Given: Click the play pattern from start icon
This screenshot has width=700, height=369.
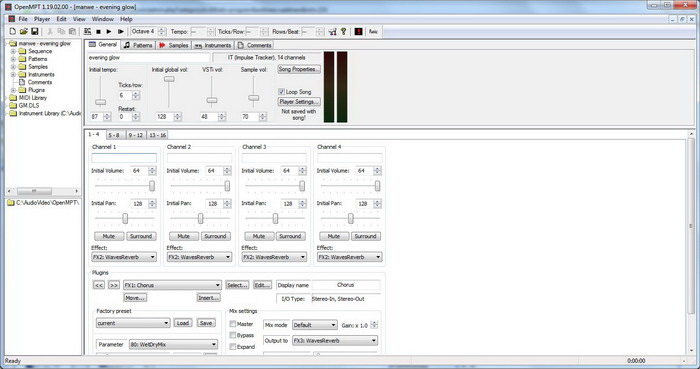Looking at the screenshot, I should tap(121, 32).
